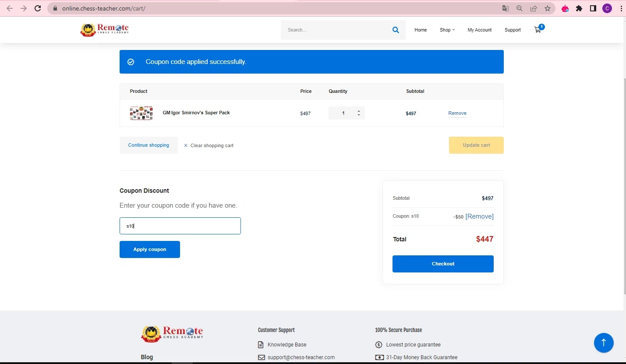Click the scroll-to-top arrow button
Viewport: 626px width, 364px height.
click(604, 343)
